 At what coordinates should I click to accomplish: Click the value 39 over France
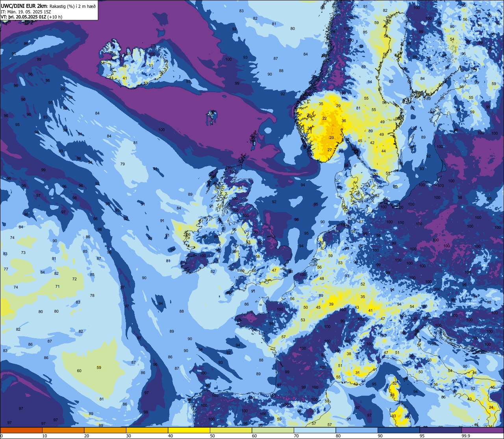click(x=331, y=304)
